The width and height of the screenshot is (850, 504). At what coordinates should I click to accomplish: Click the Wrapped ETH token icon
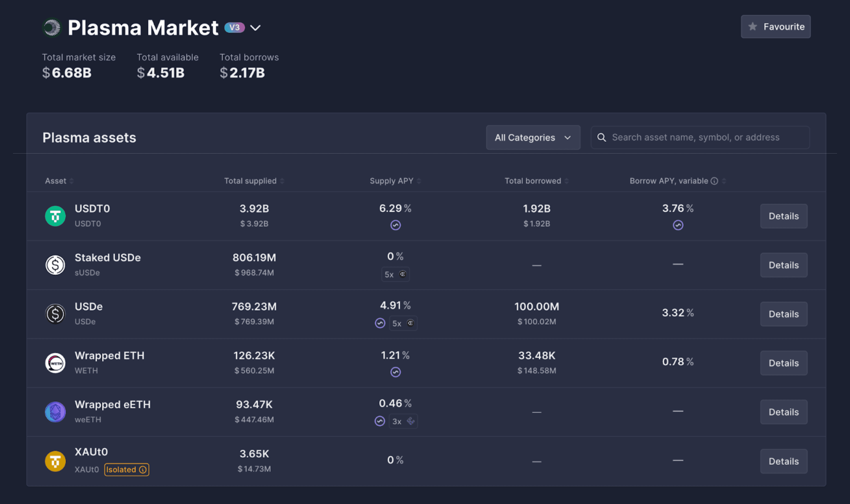click(x=55, y=363)
